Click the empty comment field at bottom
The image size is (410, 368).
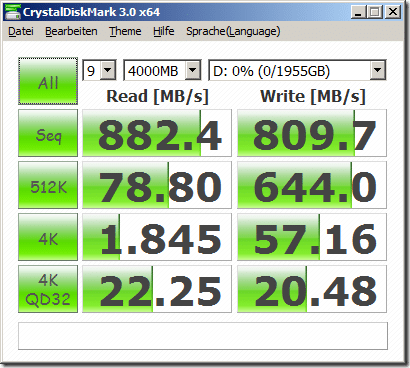coord(203,336)
